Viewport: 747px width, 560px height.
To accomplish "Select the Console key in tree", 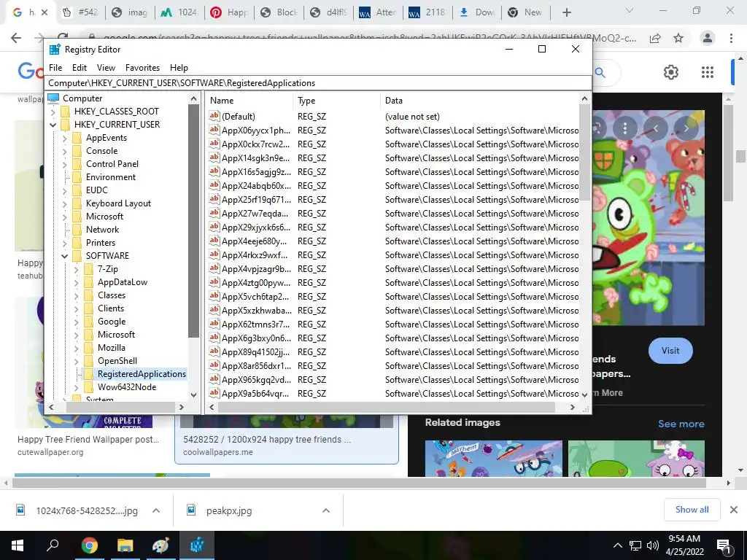I will pyautogui.click(x=101, y=150).
